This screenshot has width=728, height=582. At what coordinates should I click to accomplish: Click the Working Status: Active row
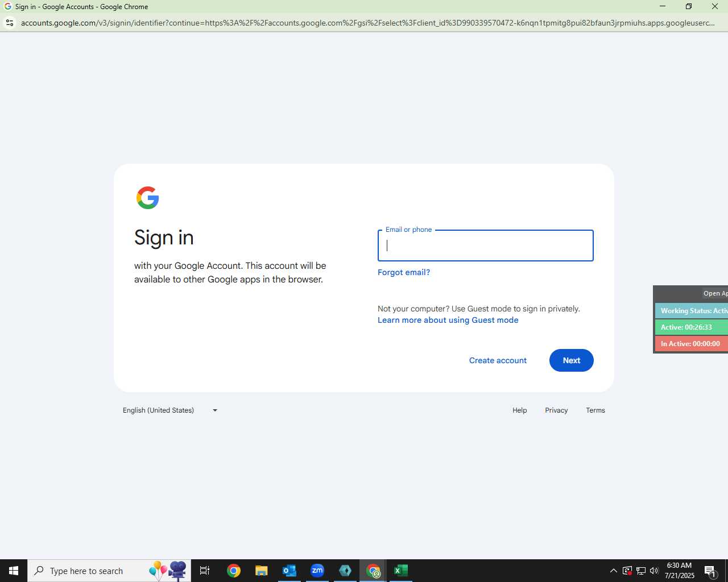pyautogui.click(x=692, y=311)
